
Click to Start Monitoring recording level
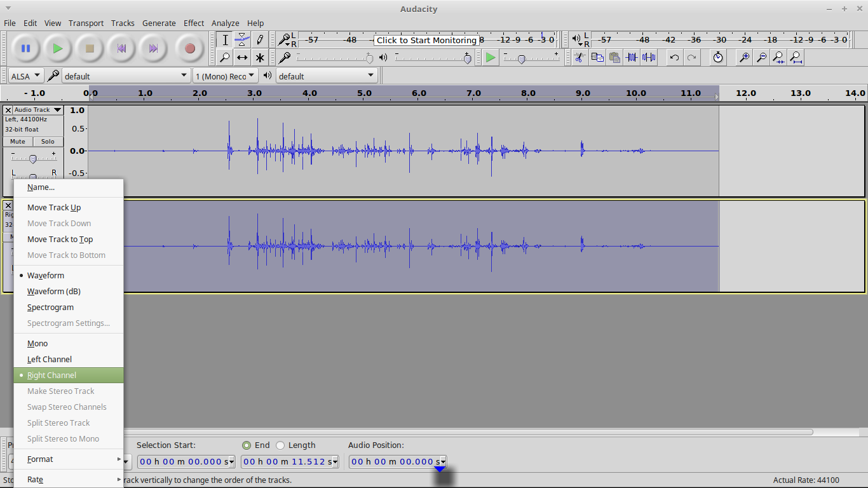point(426,40)
